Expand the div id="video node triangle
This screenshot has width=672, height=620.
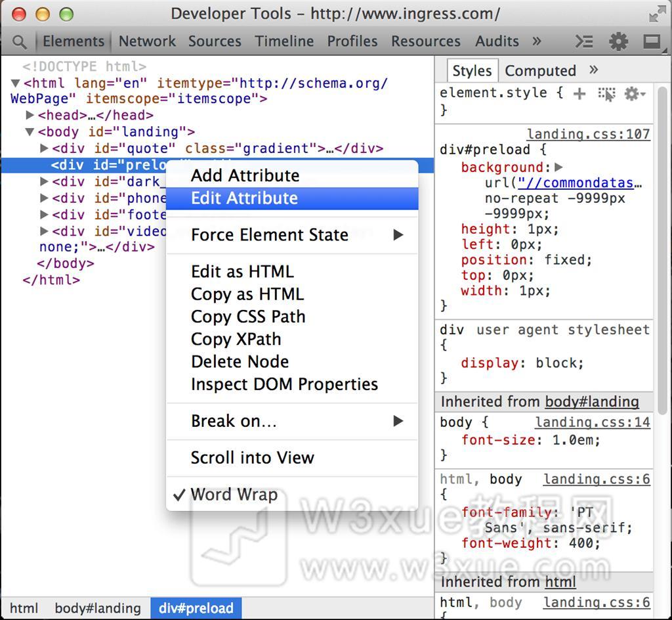(x=44, y=232)
